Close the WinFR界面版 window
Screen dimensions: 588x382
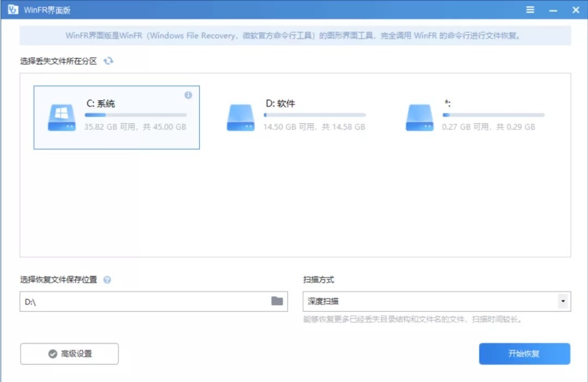pyautogui.click(x=575, y=10)
